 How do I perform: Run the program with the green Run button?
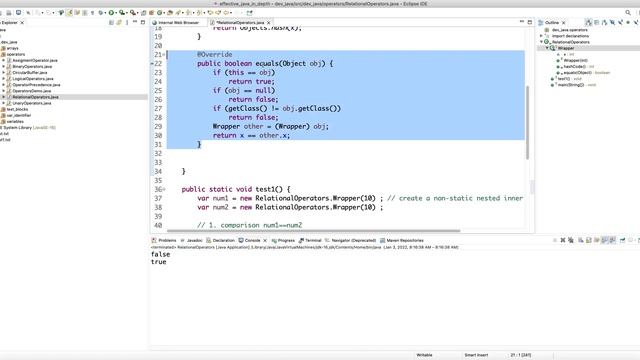point(111,13)
